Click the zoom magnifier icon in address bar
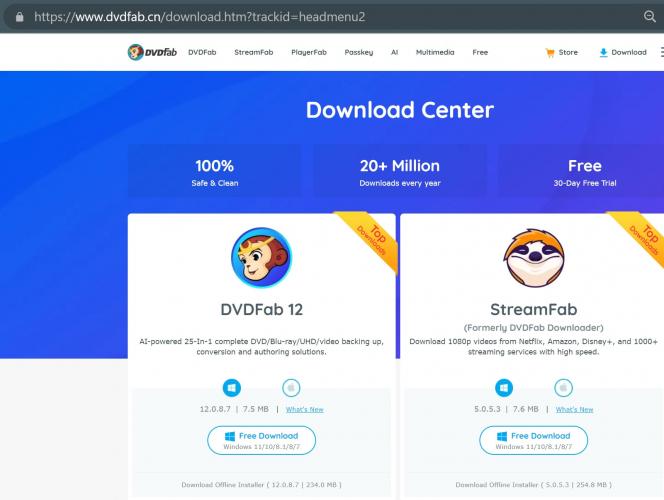Viewport: 664px width, 500px height. pos(650,17)
